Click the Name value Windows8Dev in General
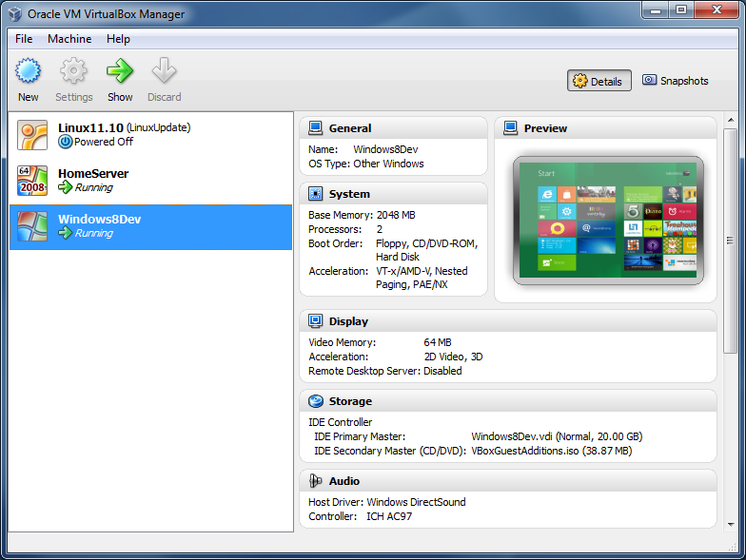Image resolution: width=746 pixels, height=560 pixels. click(x=385, y=149)
